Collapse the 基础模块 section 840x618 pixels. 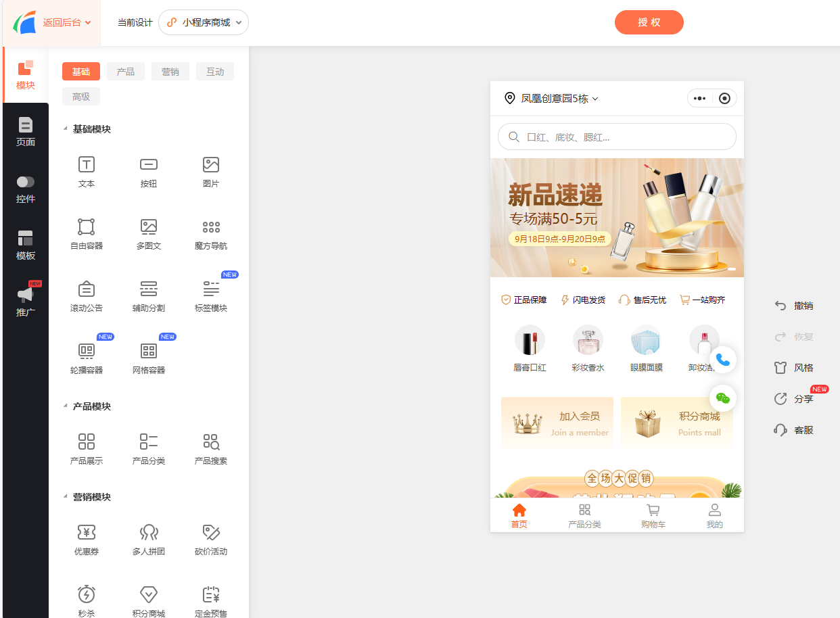pyautogui.click(x=66, y=129)
